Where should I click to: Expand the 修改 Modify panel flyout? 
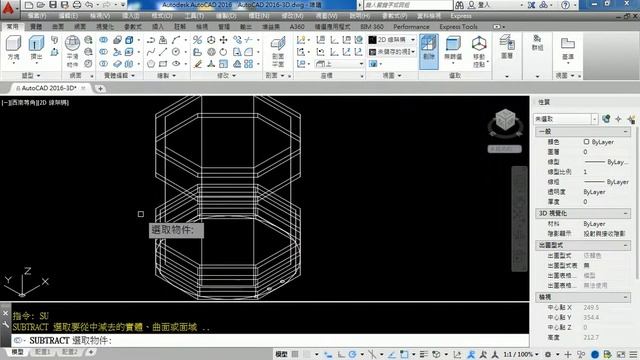pyautogui.click(x=226, y=76)
